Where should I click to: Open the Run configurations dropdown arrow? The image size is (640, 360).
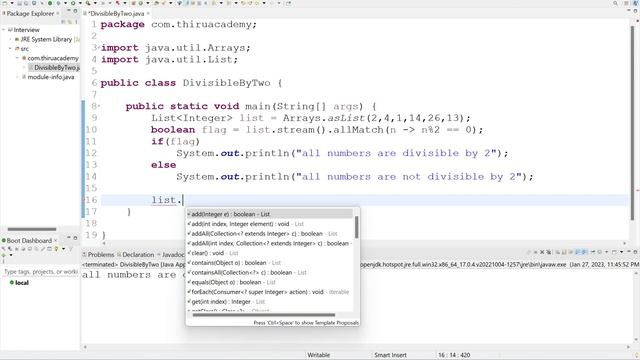click(x=80, y=3)
